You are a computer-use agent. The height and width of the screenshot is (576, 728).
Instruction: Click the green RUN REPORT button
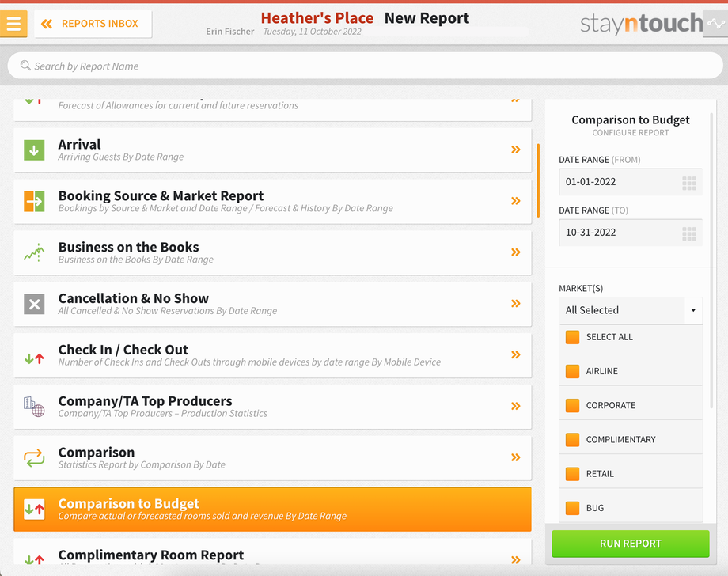point(630,544)
